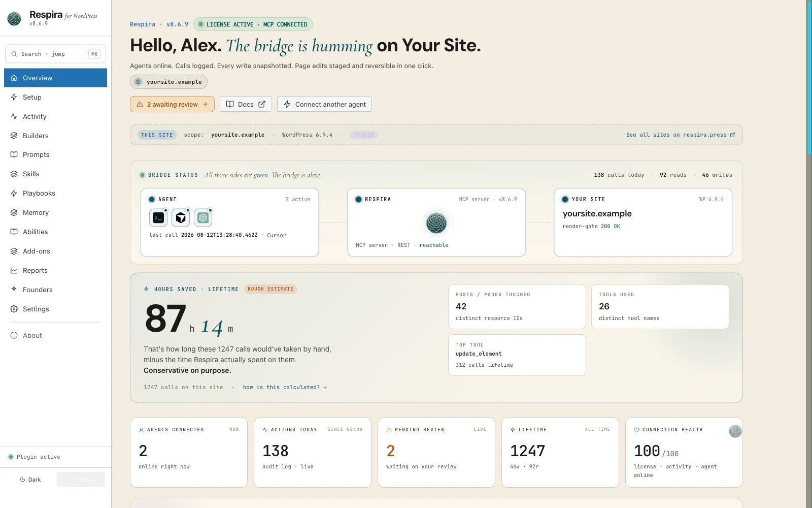Screen dimensions: 812x508
Task: Open Docs in a new window
Action: point(246,104)
